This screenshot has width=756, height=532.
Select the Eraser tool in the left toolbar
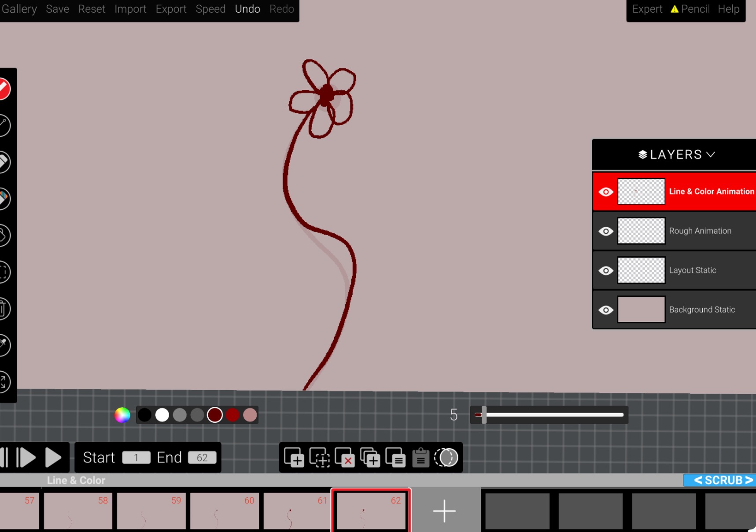coord(4,162)
